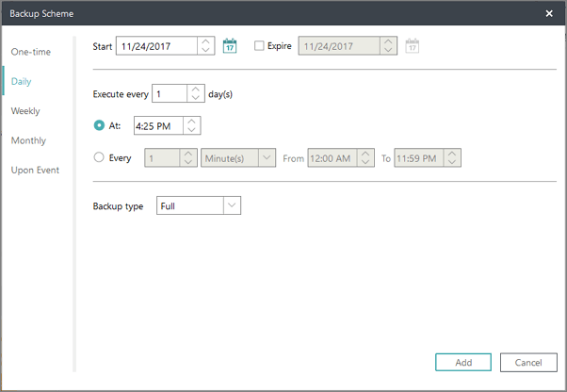Switch to the Upon Event tab

(35, 170)
